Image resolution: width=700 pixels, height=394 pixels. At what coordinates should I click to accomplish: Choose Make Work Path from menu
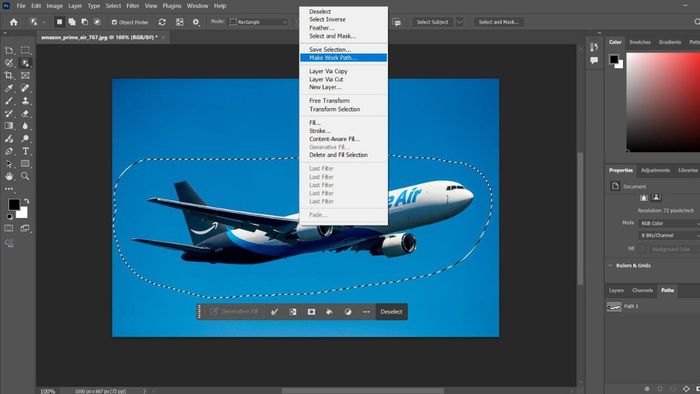(343, 58)
